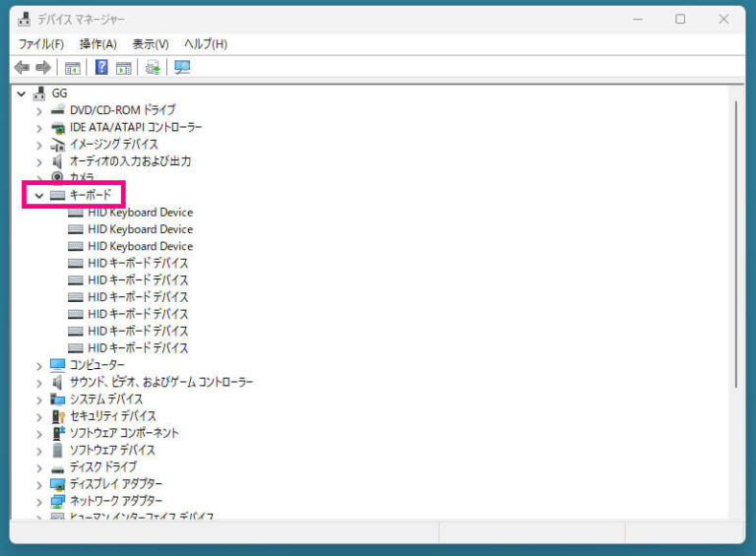Expand the ネットワーク アダプター chevron

tap(39, 502)
